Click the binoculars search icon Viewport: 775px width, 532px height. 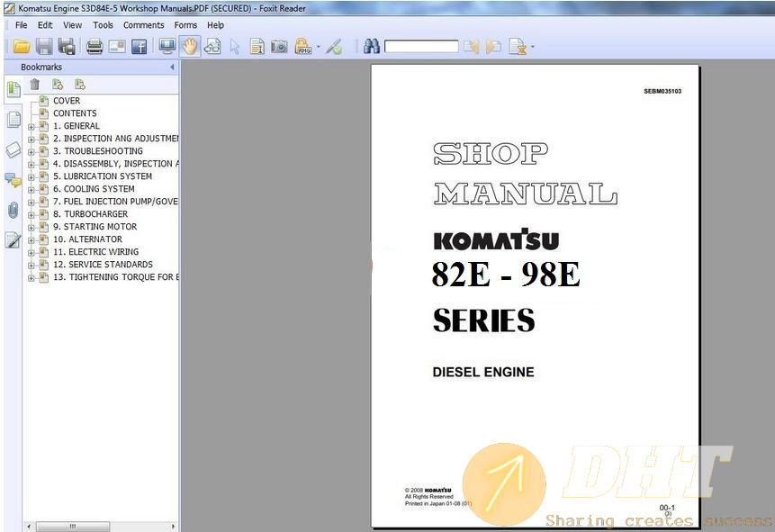click(372, 46)
